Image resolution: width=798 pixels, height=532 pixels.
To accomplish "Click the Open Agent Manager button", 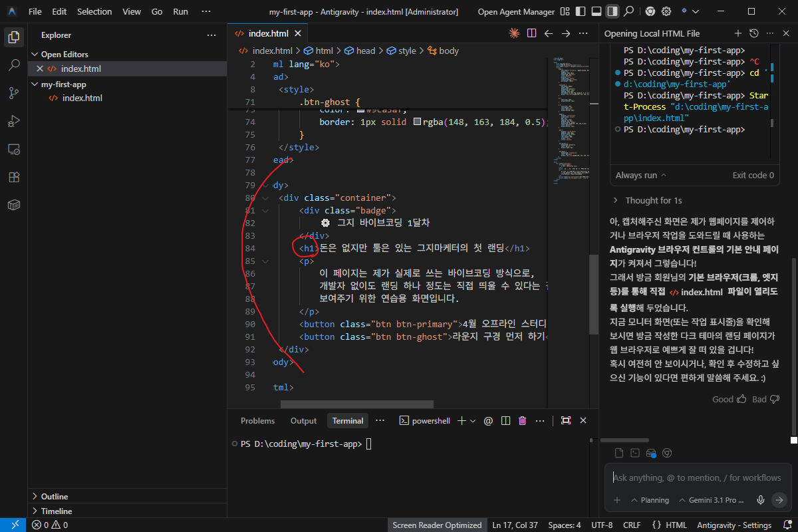I will pos(516,11).
